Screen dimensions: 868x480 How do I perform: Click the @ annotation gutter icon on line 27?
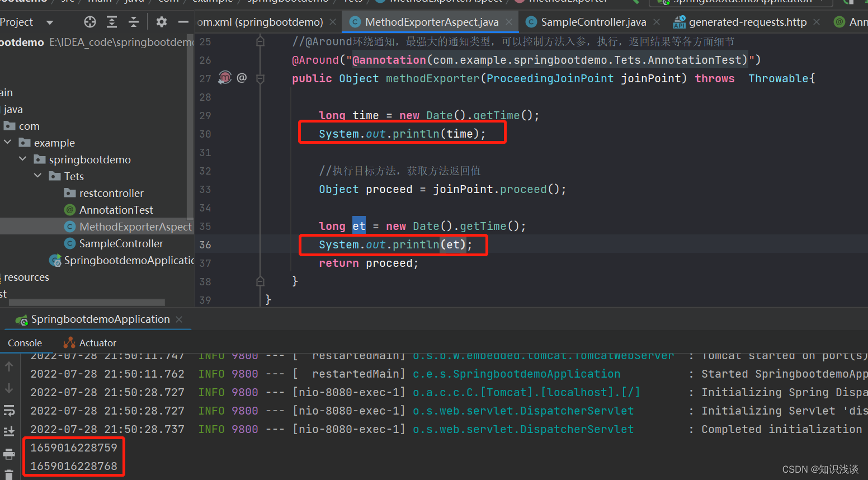[x=242, y=78]
